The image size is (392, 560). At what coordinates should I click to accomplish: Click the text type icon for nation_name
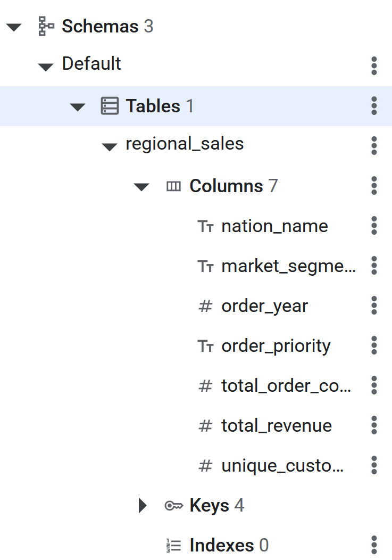[206, 226]
